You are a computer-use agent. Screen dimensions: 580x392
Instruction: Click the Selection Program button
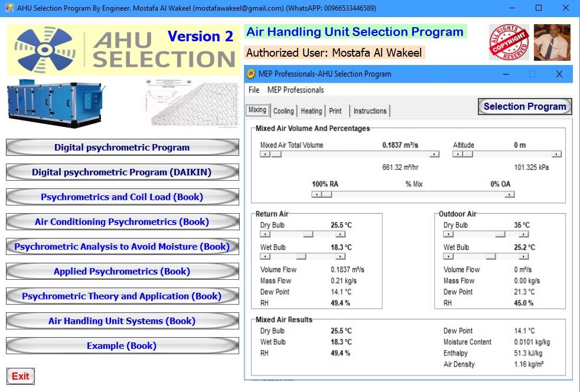tap(524, 106)
